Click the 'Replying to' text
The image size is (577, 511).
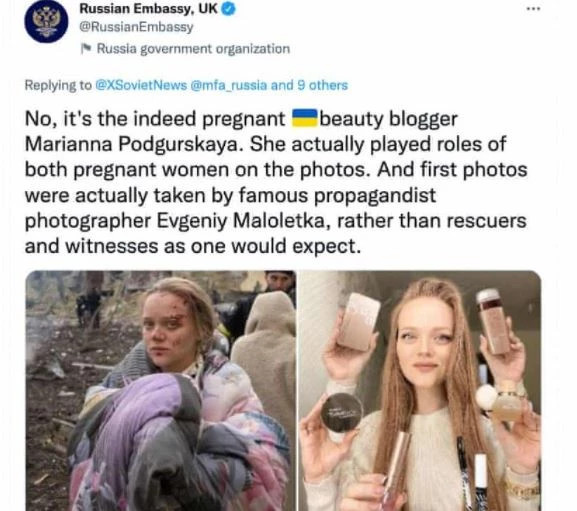(58, 85)
